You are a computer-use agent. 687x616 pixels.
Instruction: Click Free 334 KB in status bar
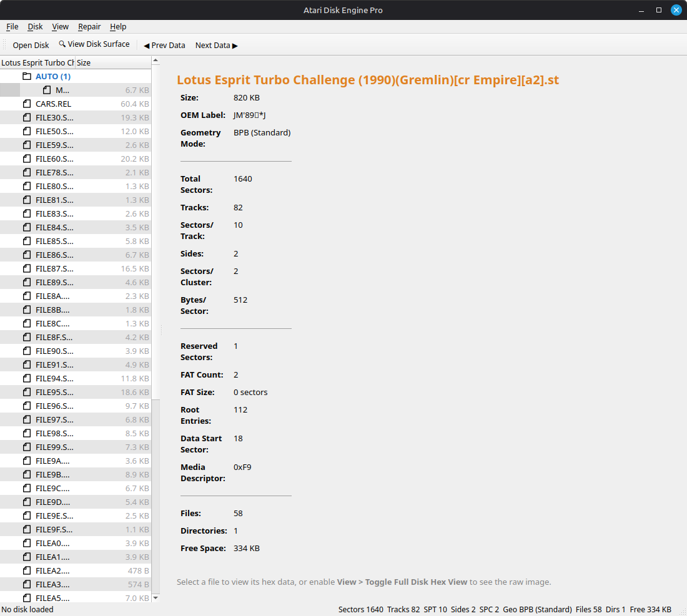650,609
